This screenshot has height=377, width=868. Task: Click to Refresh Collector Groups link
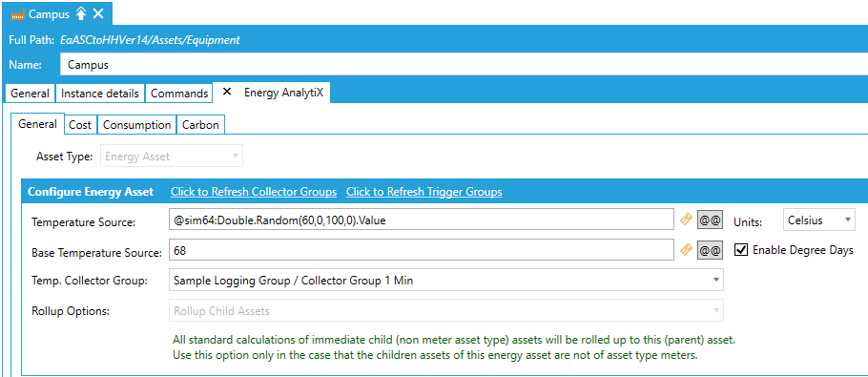pyautogui.click(x=254, y=192)
